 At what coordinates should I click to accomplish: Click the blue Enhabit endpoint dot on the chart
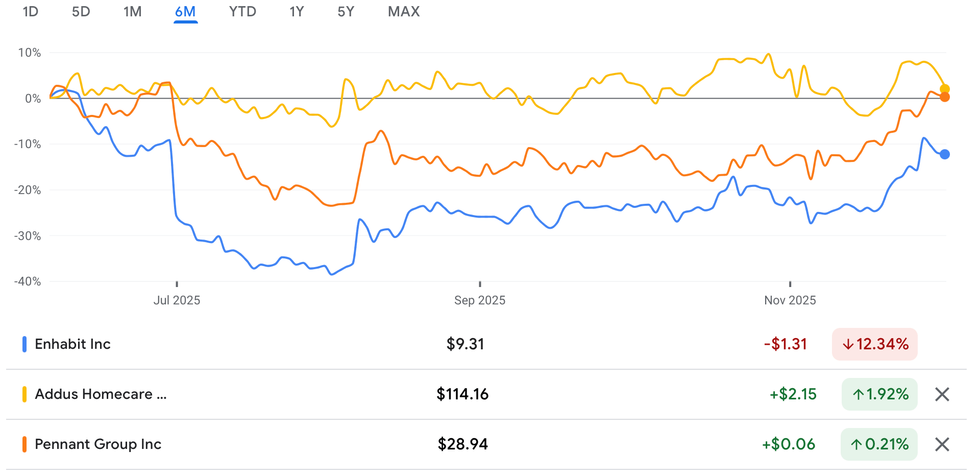point(944,154)
